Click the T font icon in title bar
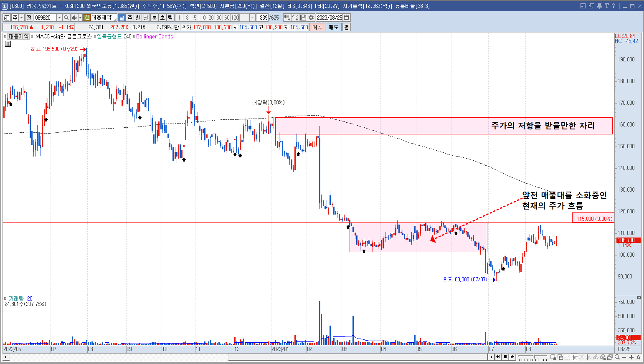The image size is (644, 364). (x=606, y=6)
